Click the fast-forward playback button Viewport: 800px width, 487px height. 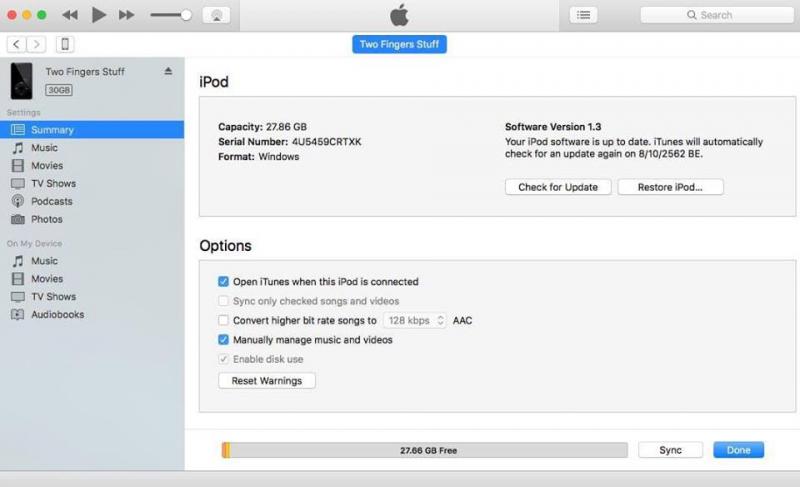[x=127, y=15]
